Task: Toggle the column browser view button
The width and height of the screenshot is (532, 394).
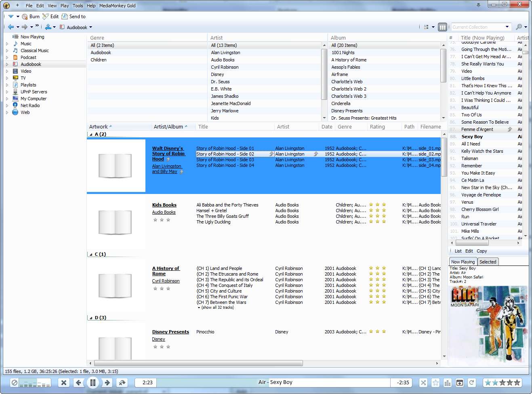Action: [442, 27]
